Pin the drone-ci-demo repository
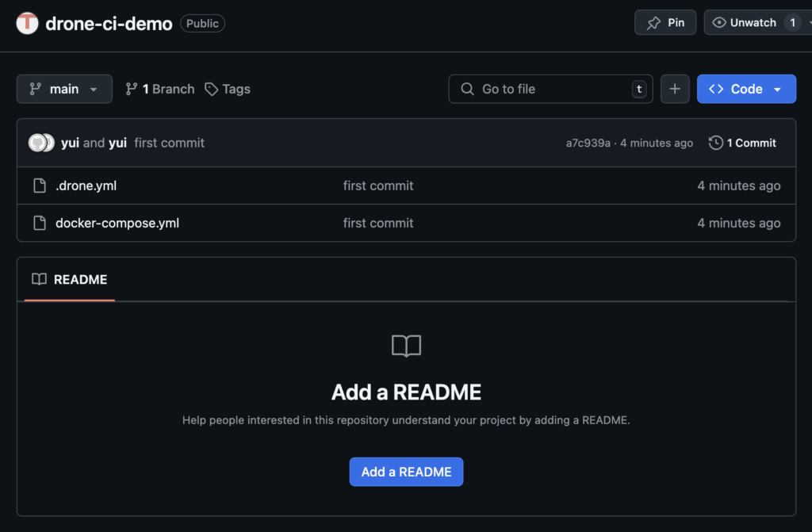812x532 pixels. (x=665, y=22)
